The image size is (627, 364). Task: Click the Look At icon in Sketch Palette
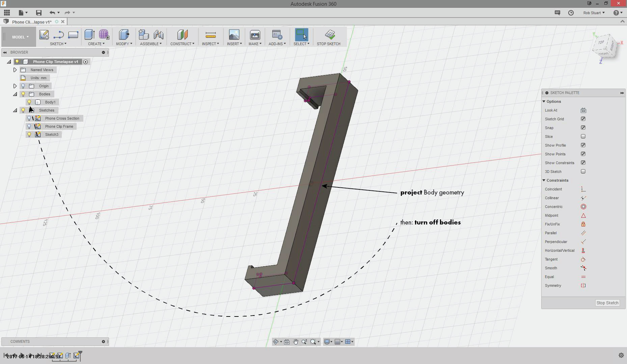pyautogui.click(x=583, y=110)
